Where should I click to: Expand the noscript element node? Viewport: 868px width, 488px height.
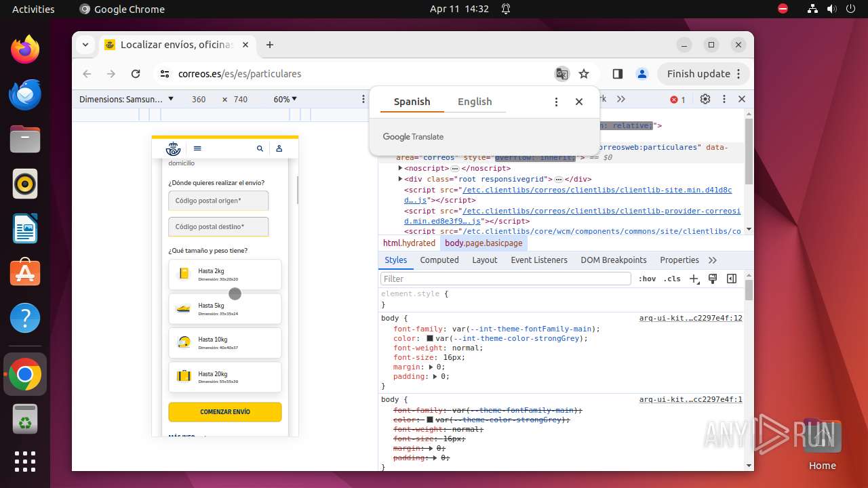click(x=400, y=168)
